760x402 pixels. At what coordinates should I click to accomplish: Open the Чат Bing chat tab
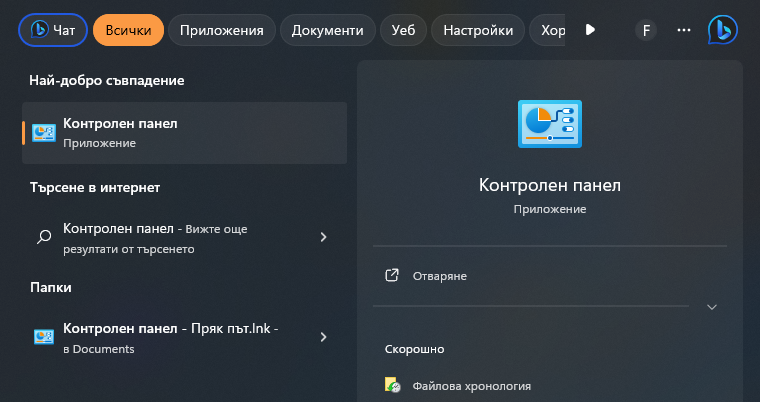click(53, 30)
